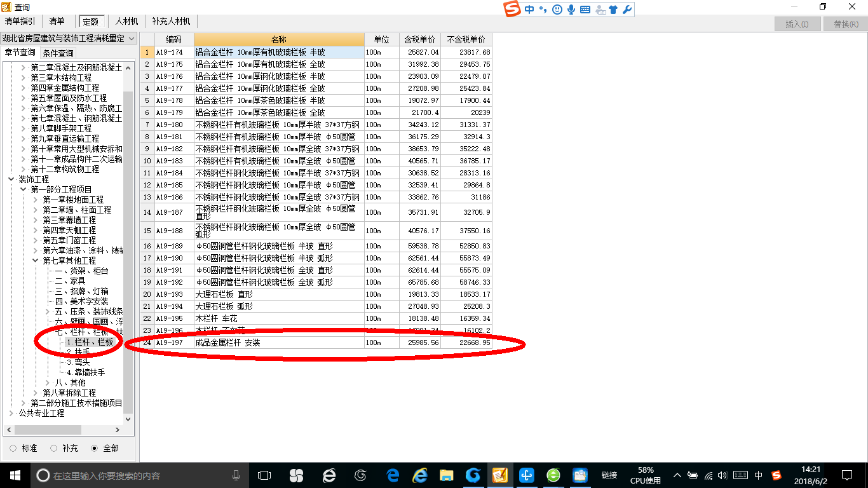The image size is (868, 488).
Task: Open the blue pinwheel app in taskbar
Action: [x=527, y=475]
